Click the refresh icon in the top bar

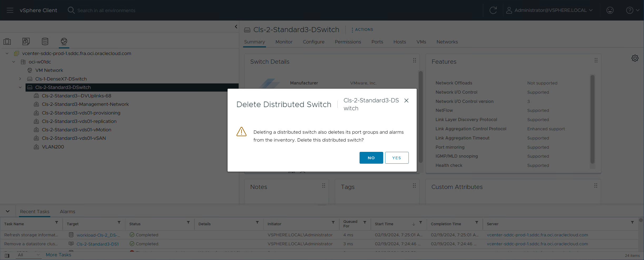493,10
